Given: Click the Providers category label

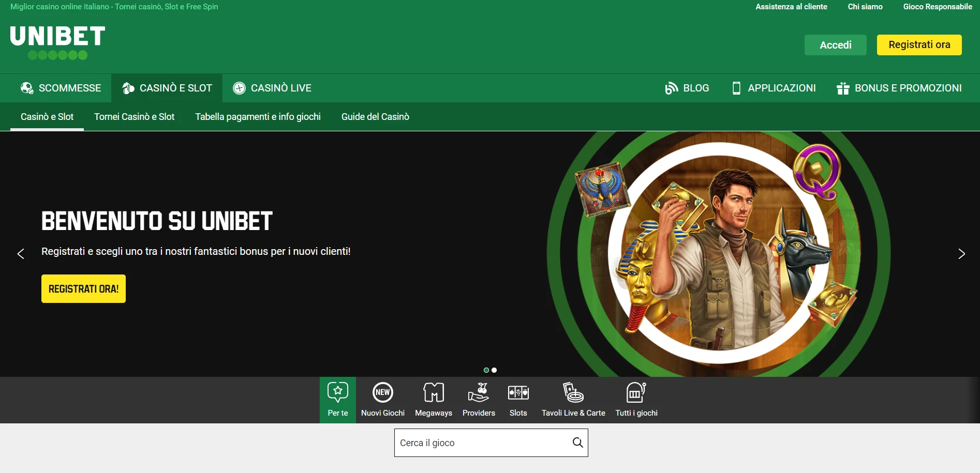Looking at the screenshot, I should click(479, 413).
